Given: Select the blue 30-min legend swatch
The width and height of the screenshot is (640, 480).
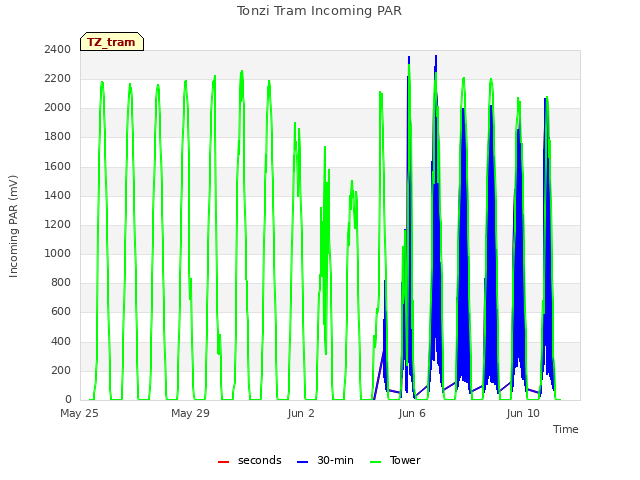Looking at the screenshot, I should [302, 462].
